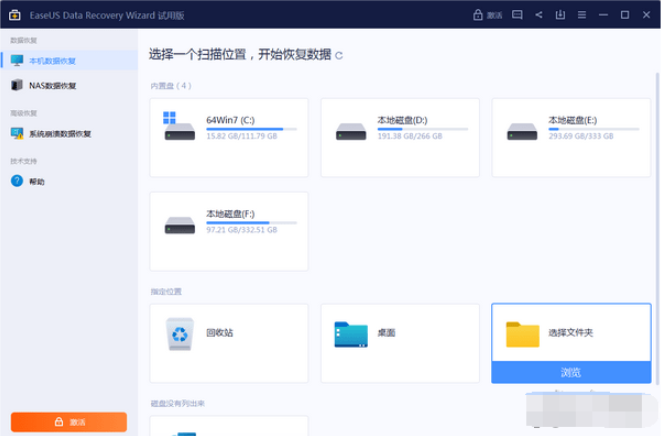
Task: Click the blue 浏览 button
Action: (x=571, y=372)
